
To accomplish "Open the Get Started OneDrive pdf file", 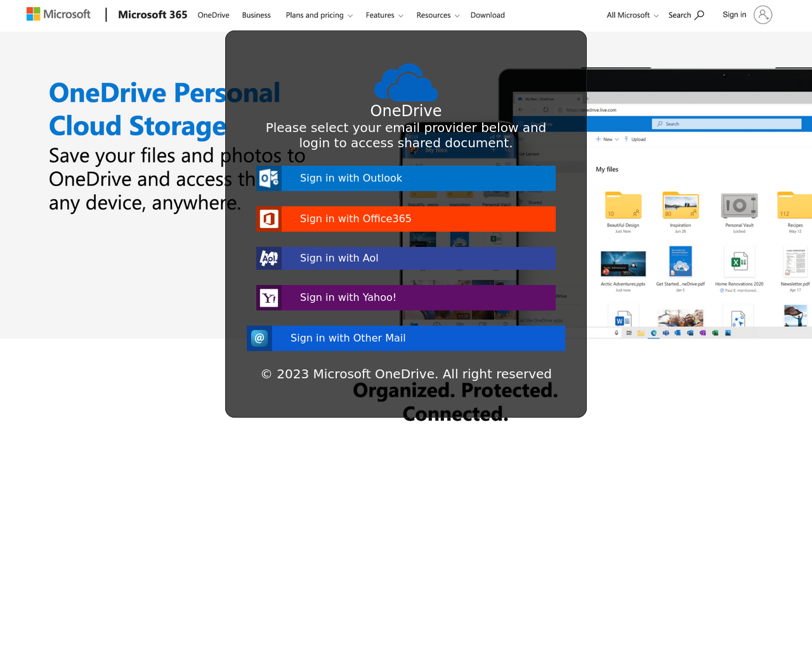I will tap(680, 262).
